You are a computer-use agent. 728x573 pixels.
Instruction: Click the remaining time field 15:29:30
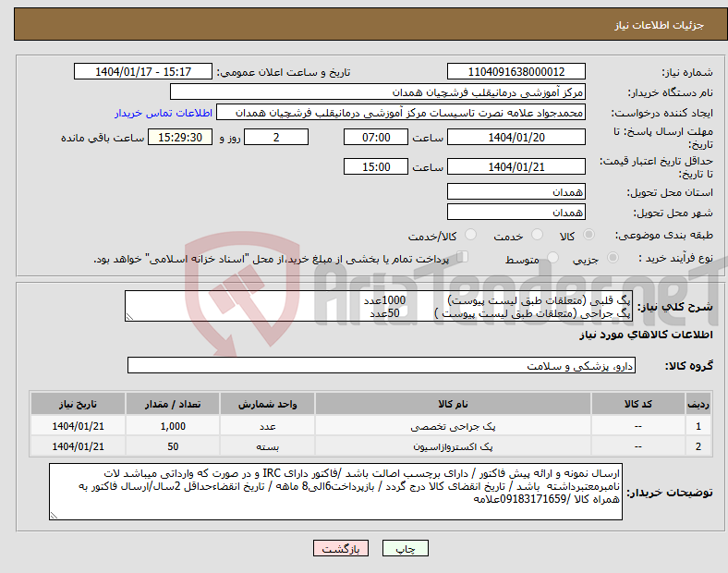pyautogui.click(x=180, y=137)
